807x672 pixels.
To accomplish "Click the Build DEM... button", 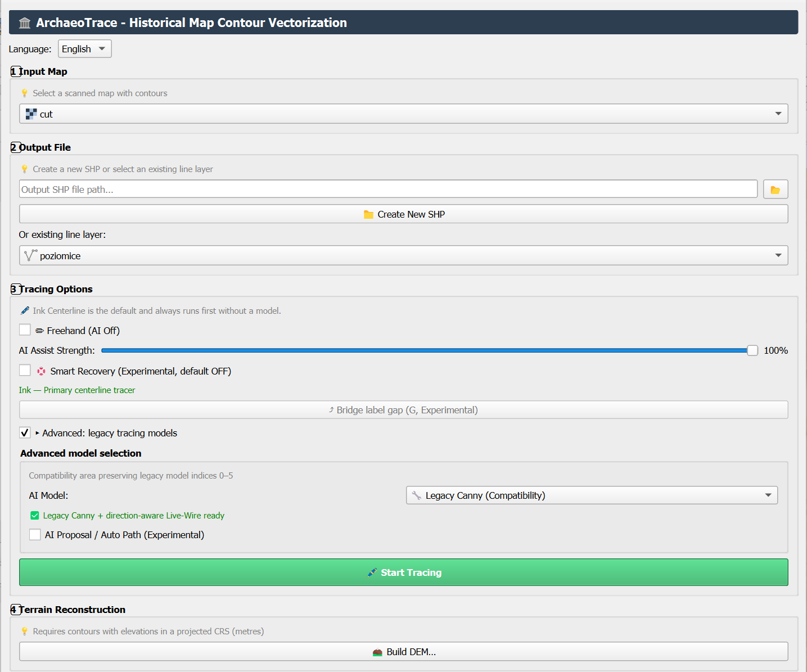I will (403, 652).
